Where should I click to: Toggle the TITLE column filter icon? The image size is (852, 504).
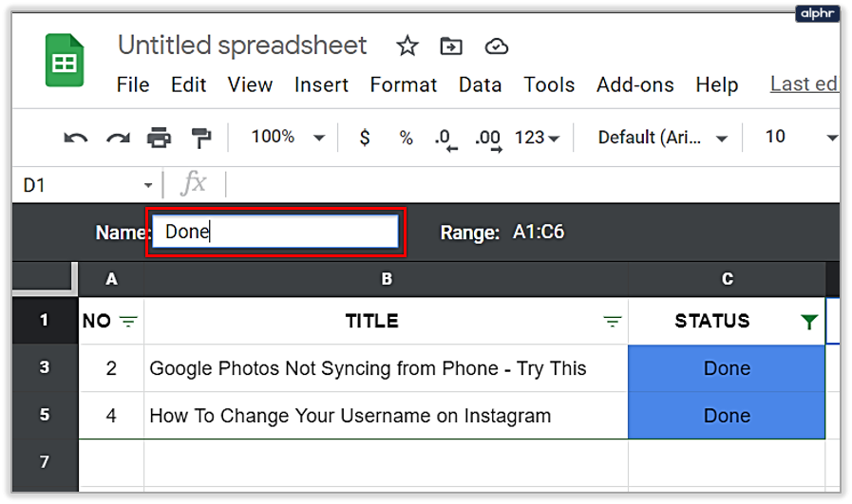point(613,322)
